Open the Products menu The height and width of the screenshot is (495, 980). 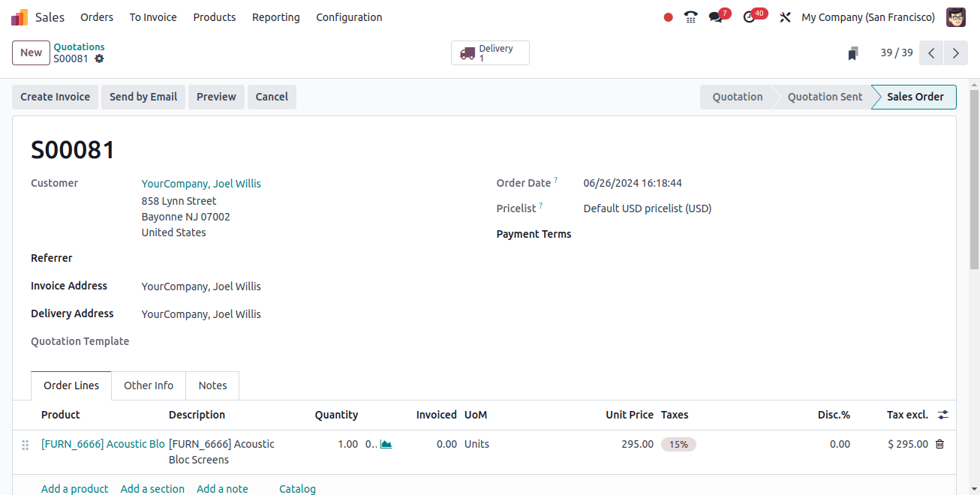click(x=215, y=17)
